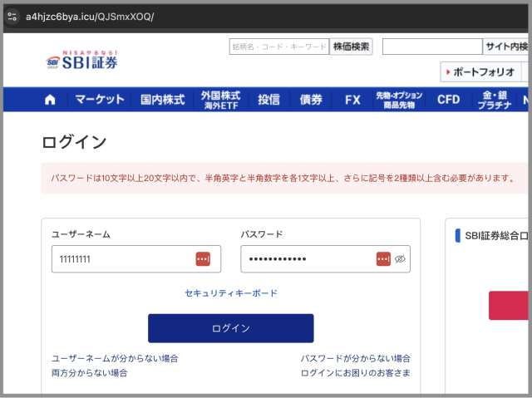The height and width of the screenshot is (398, 532).
Task: Click the site information icon in address bar
Action: click(x=12, y=17)
